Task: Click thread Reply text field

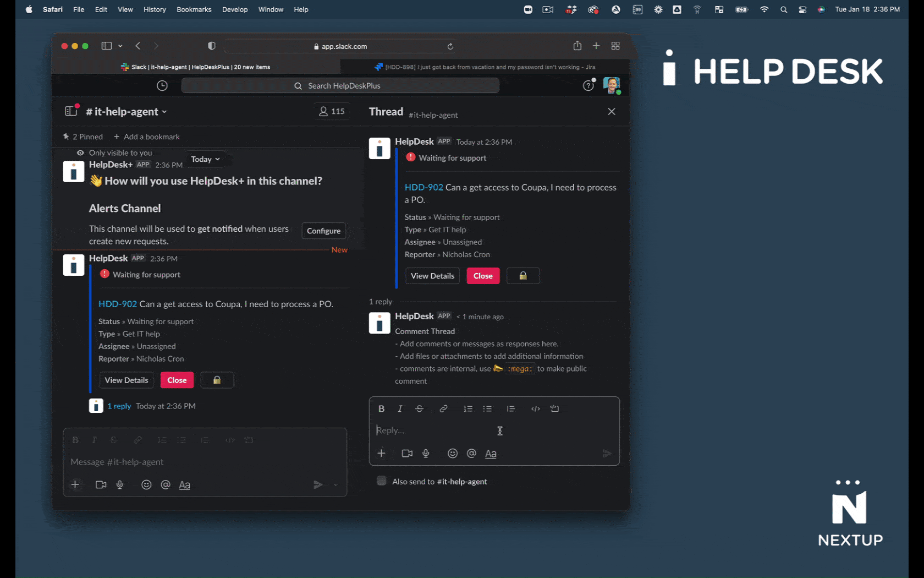Action: (x=494, y=430)
